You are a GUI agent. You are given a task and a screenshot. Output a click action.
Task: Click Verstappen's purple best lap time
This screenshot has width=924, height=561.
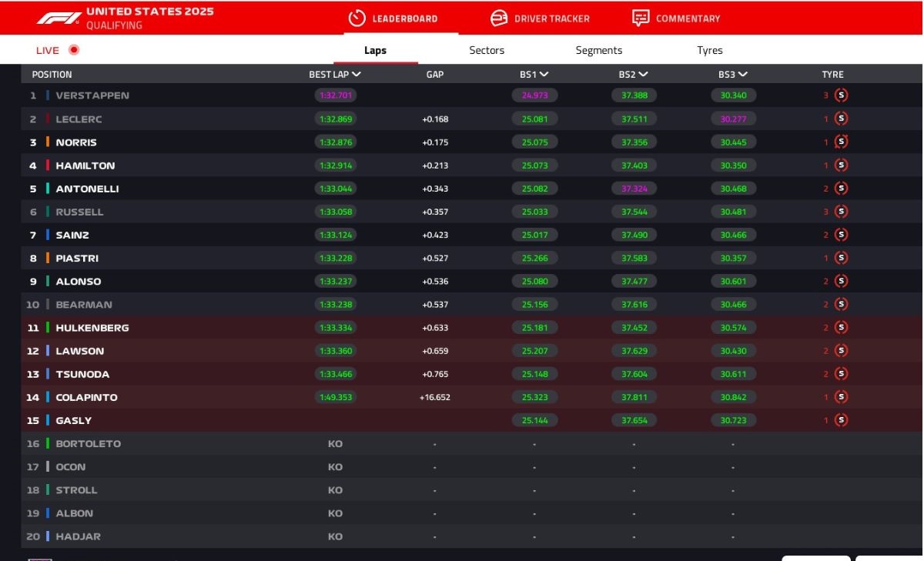335,96
